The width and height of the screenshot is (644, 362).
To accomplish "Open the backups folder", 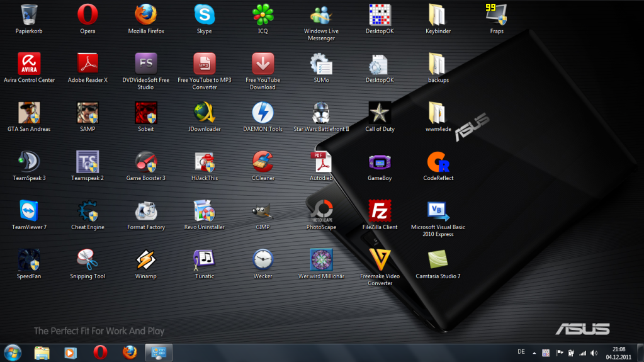I will click(438, 68).
